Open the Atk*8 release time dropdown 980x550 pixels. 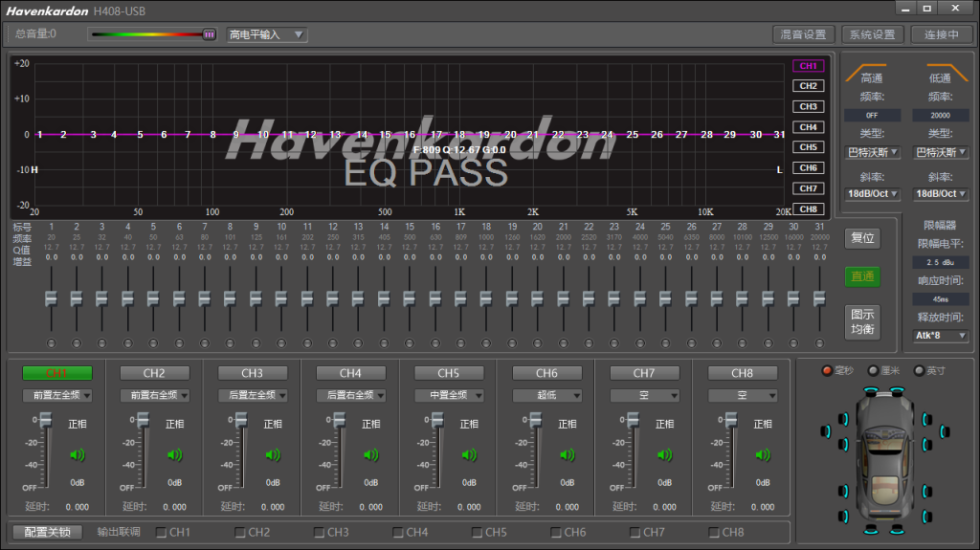tap(941, 336)
